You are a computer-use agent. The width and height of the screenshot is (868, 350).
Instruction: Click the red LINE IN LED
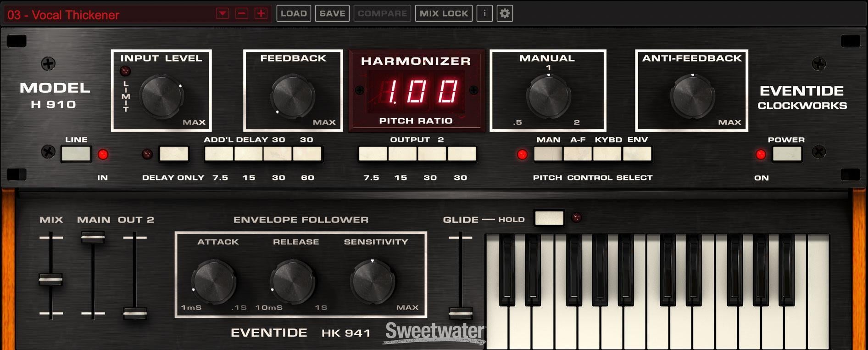[x=103, y=155]
